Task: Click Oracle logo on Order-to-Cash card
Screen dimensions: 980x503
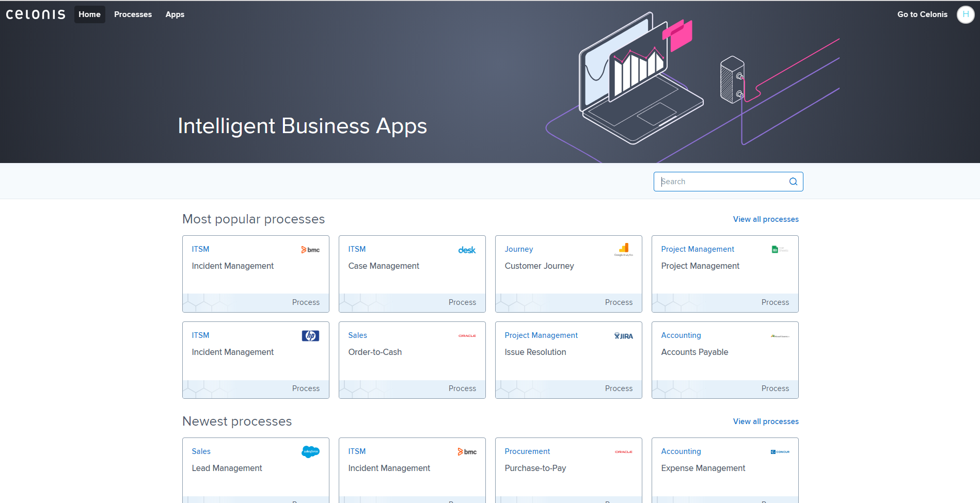Action: point(467,336)
